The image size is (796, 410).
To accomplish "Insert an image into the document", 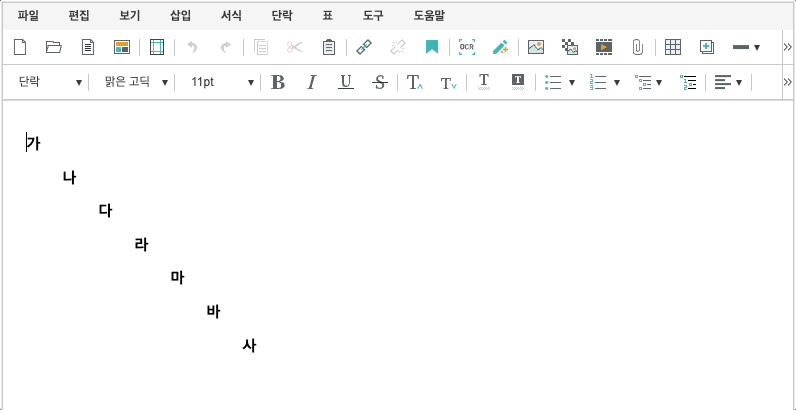I will [536, 47].
